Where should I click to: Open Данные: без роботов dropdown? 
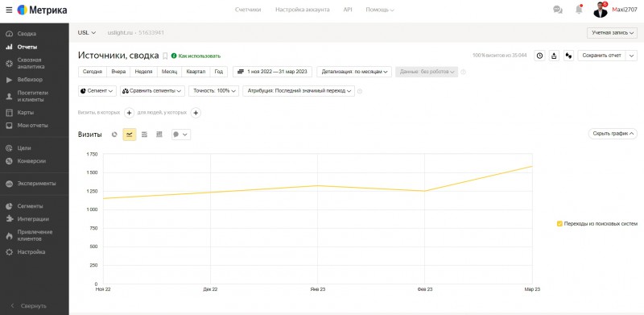[427, 72]
